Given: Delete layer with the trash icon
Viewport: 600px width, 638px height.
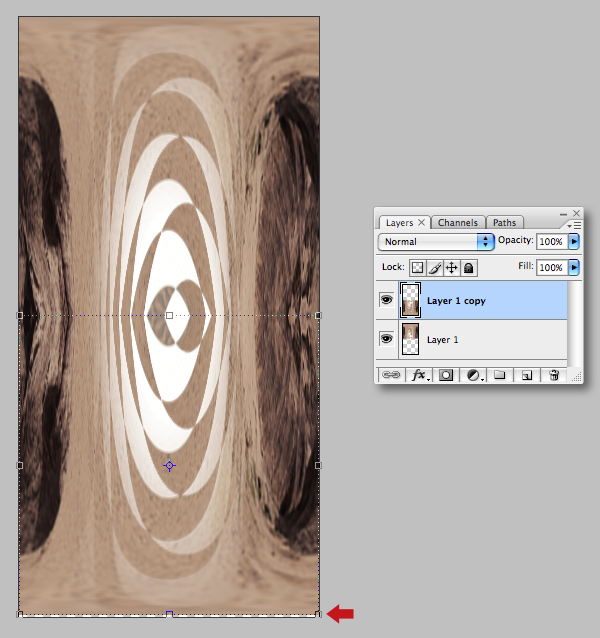Looking at the screenshot, I should [x=554, y=375].
